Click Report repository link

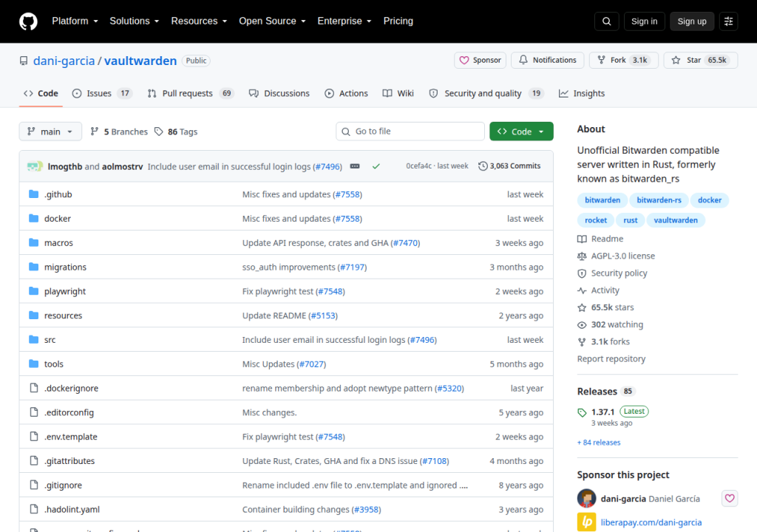pos(611,358)
